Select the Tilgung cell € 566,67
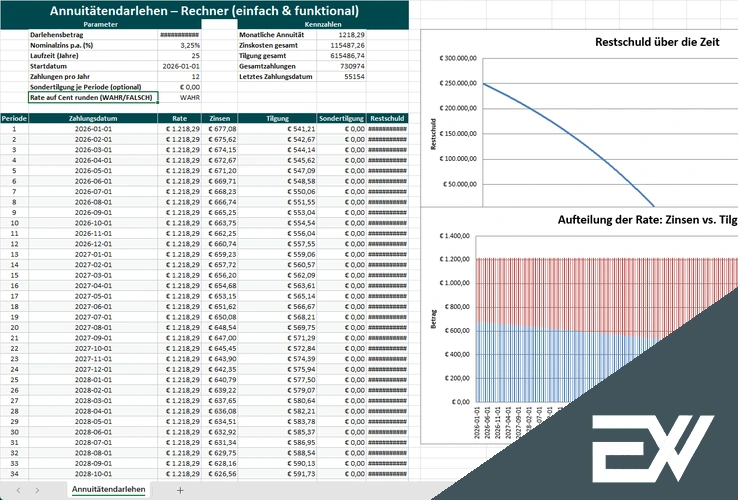 point(277,306)
